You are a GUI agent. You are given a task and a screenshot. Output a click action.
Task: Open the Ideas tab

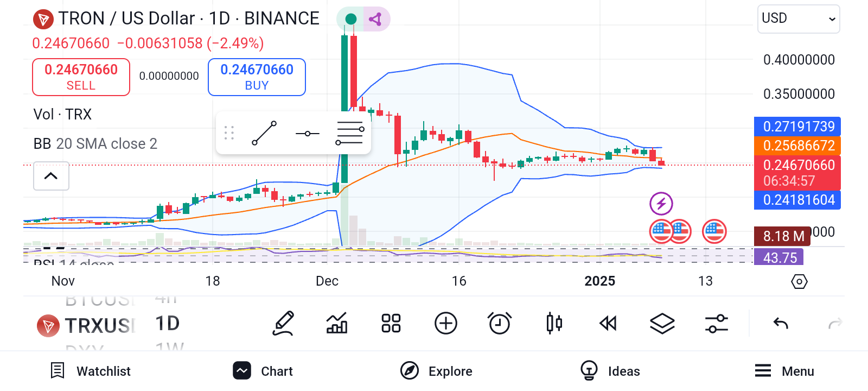pyautogui.click(x=610, y=371)
